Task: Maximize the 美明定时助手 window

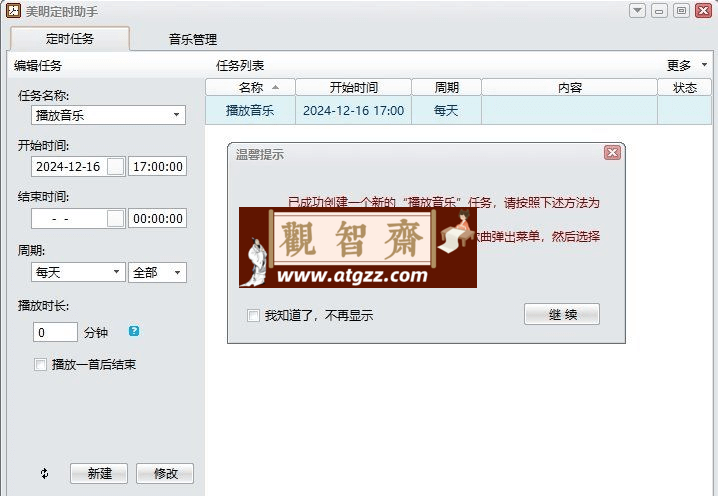Action: tap(681, 10)
